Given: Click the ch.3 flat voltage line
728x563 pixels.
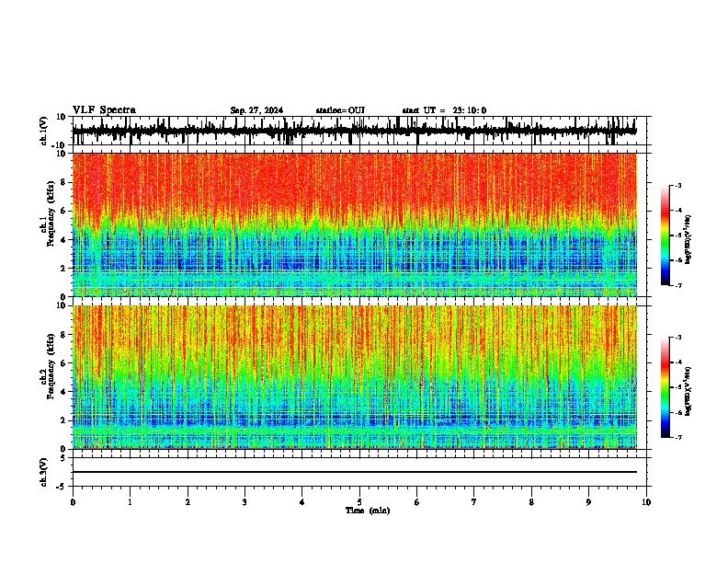Looking at the screenshot, I should pyautogui.click(x=354, y=472).
